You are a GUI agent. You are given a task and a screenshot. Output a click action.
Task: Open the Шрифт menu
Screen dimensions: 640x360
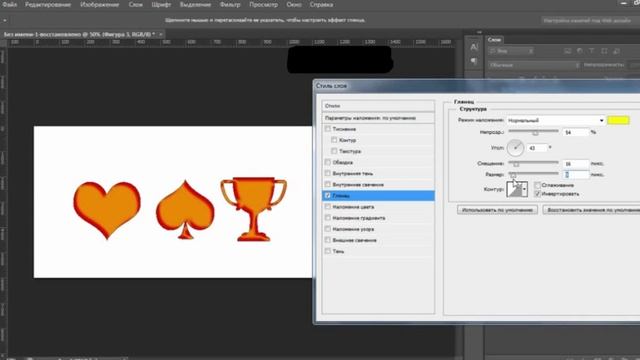(161, 5)
